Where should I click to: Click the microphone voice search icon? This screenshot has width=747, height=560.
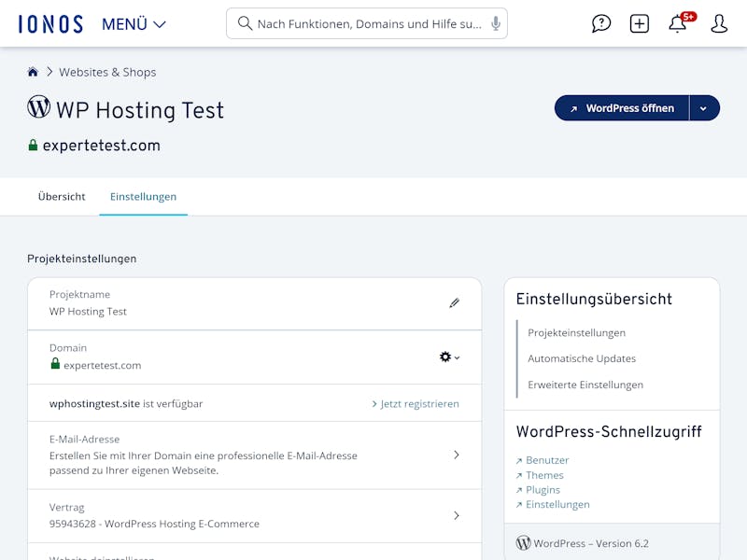point(496,23)
